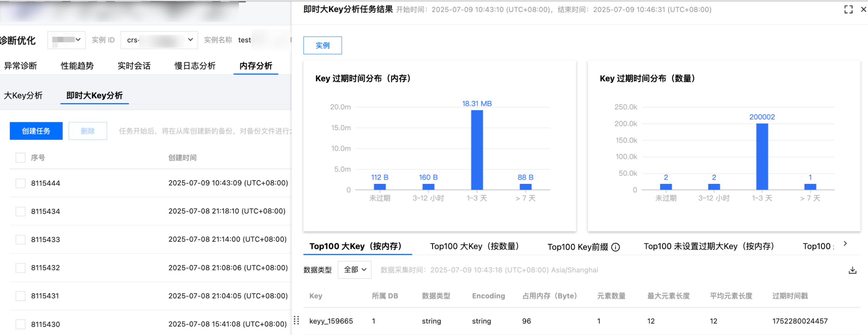Open the 数据类型 全部 dropdown

click(354, 270)
